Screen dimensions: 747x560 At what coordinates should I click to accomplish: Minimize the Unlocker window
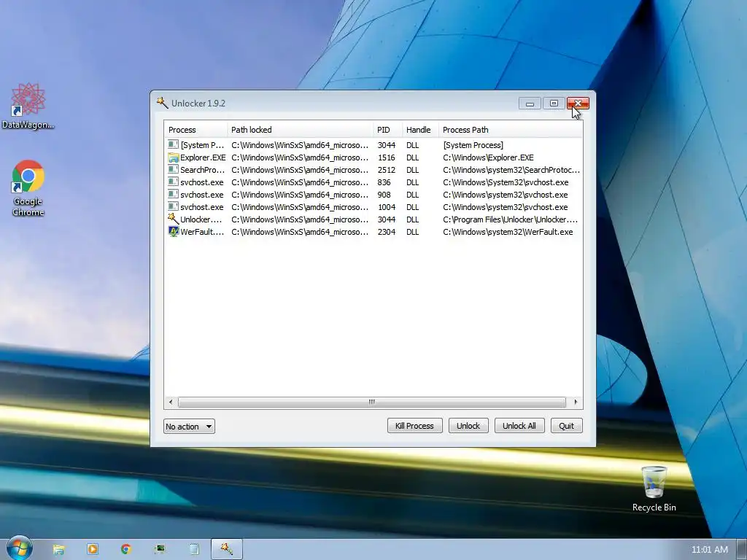530,104
